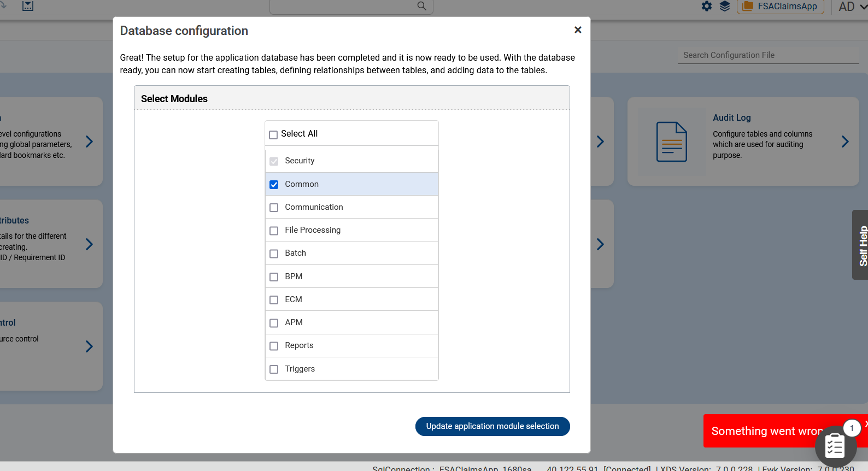868x471 pixels.
Task: Open the checklist task widget icon
Action: (835, 446)
